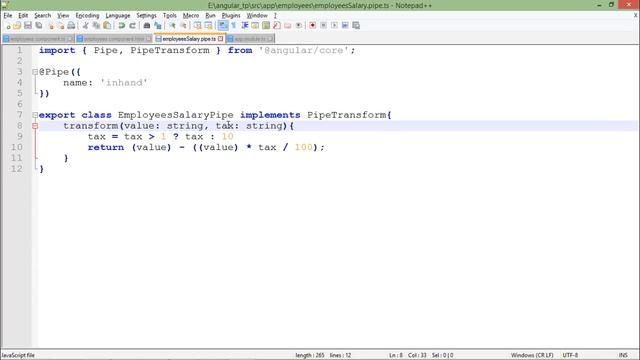The height and width of the screenshot is (360, 640).
Task: Click line number 10 in the margin
Action: point(17,147)
